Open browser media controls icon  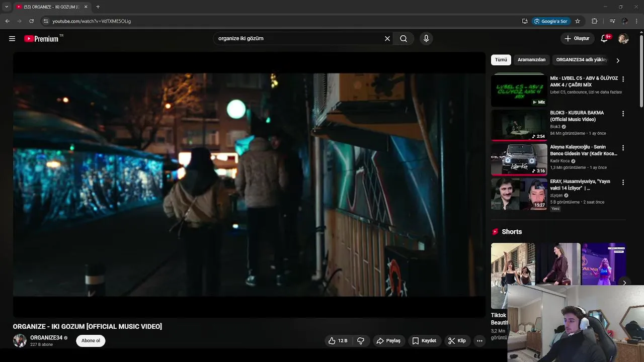coord(612,21)
